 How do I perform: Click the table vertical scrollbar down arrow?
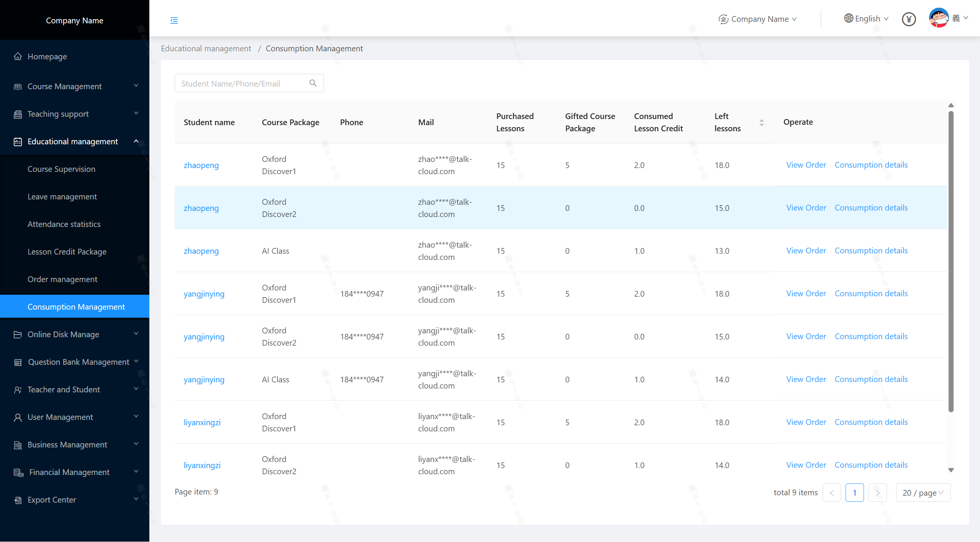[951, 470]
